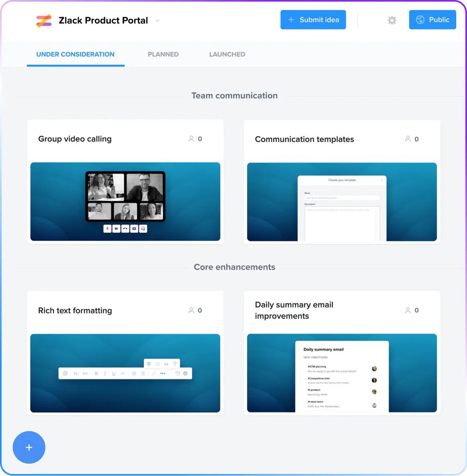Open the Group video calling thumbnail
Screen dimensions: 467x476
click(125, 202)
